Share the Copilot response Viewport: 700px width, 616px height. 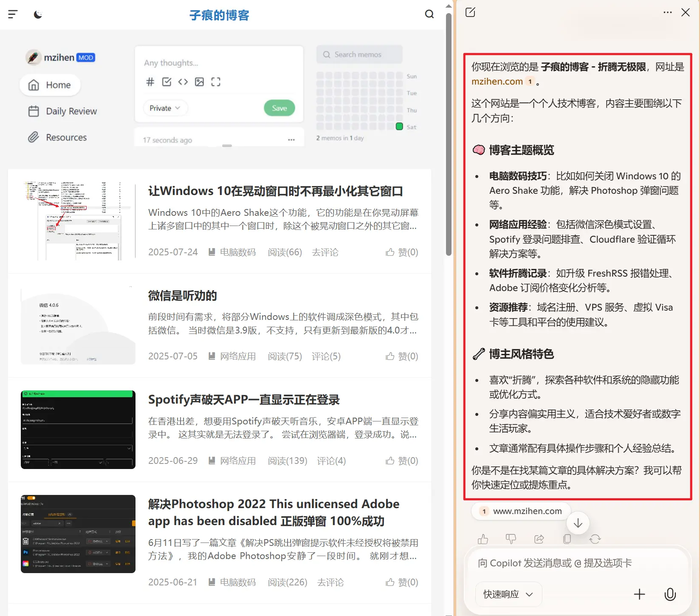tap(539, 539)
